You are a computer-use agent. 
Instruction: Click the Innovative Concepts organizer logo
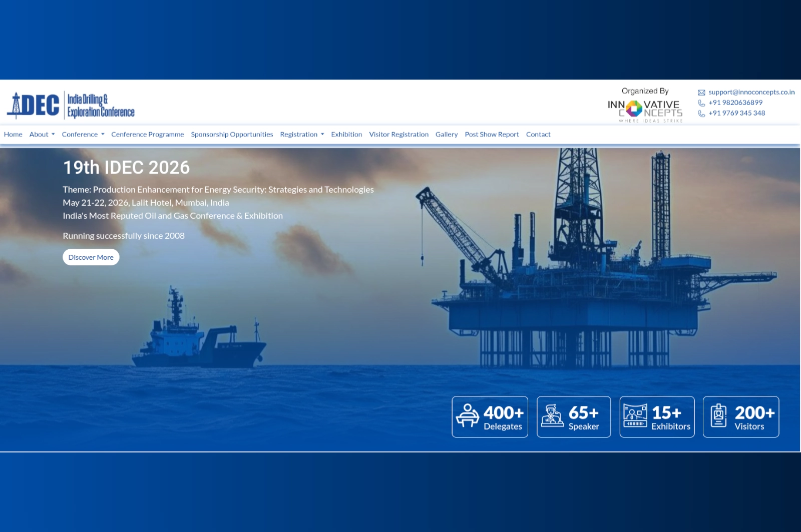645,110
